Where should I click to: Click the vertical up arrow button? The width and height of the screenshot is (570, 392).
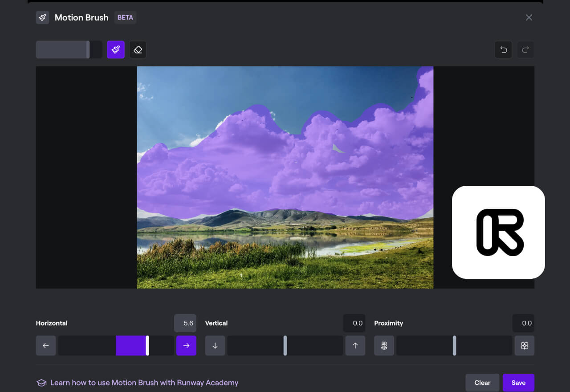[355, 346]
